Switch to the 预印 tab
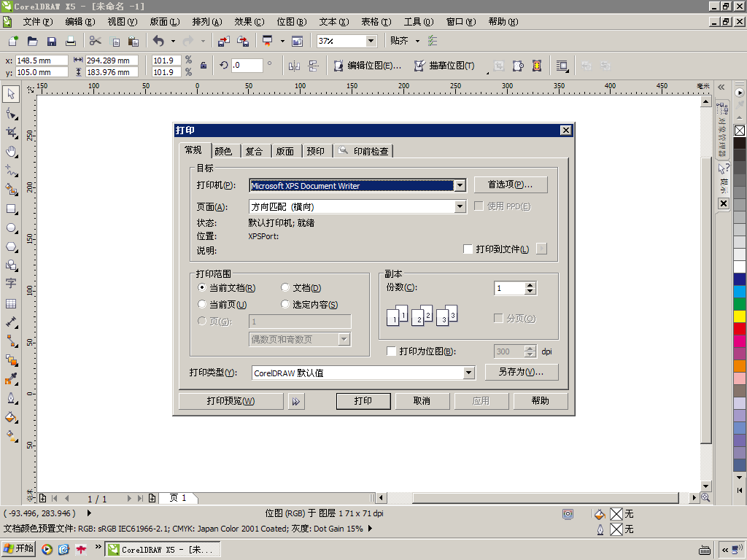Image resolution: width=747 pixels, height=560 pixels. tap(315, 152)
